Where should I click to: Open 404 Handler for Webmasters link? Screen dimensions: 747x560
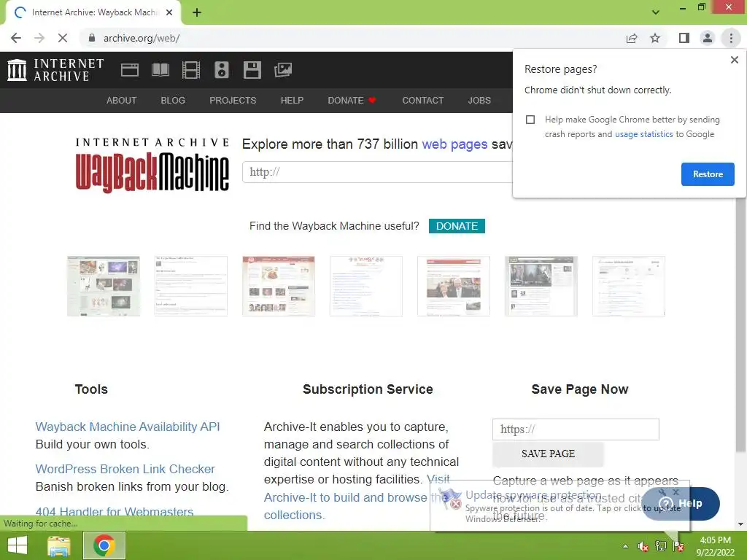coord(115,512)
